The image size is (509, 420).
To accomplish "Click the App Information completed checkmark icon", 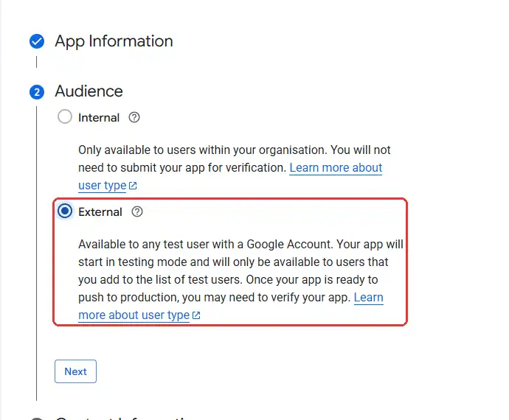I will tap(37, 41).
